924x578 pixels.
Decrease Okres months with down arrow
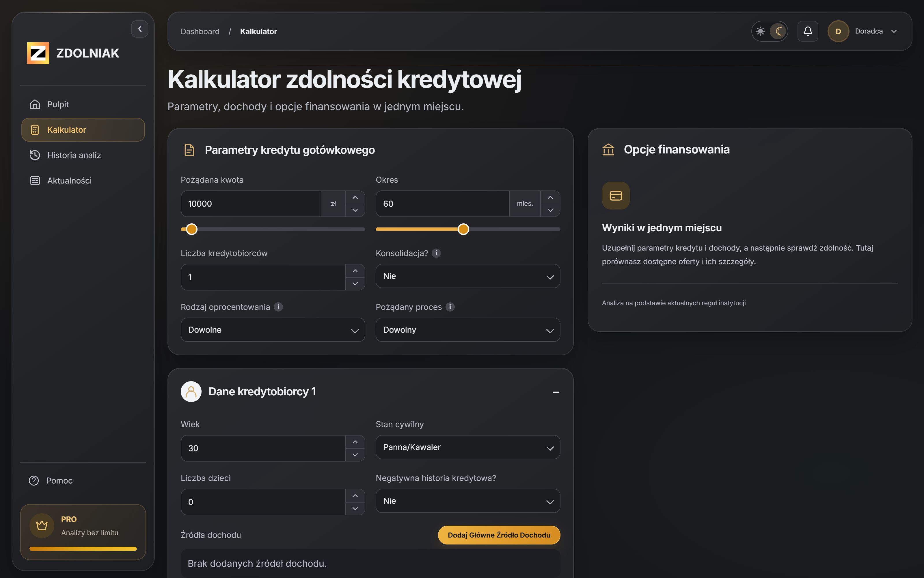(x=550, y=210)
